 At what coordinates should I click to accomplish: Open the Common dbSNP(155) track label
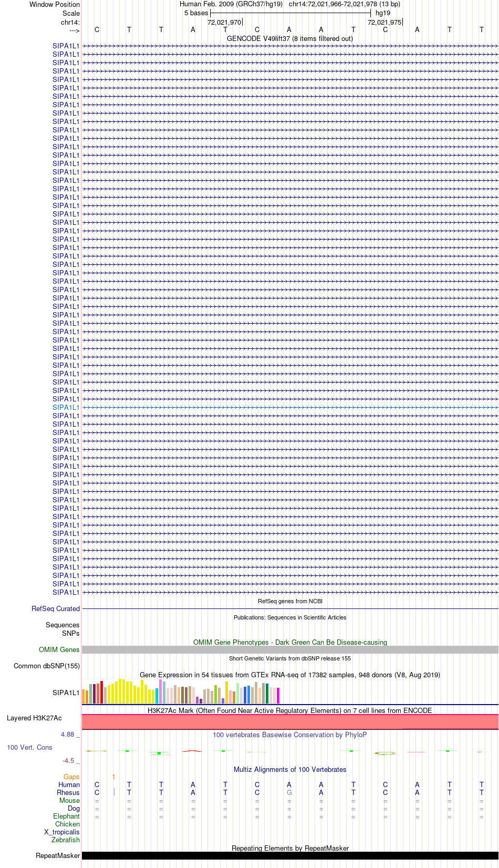coord(47,666)
